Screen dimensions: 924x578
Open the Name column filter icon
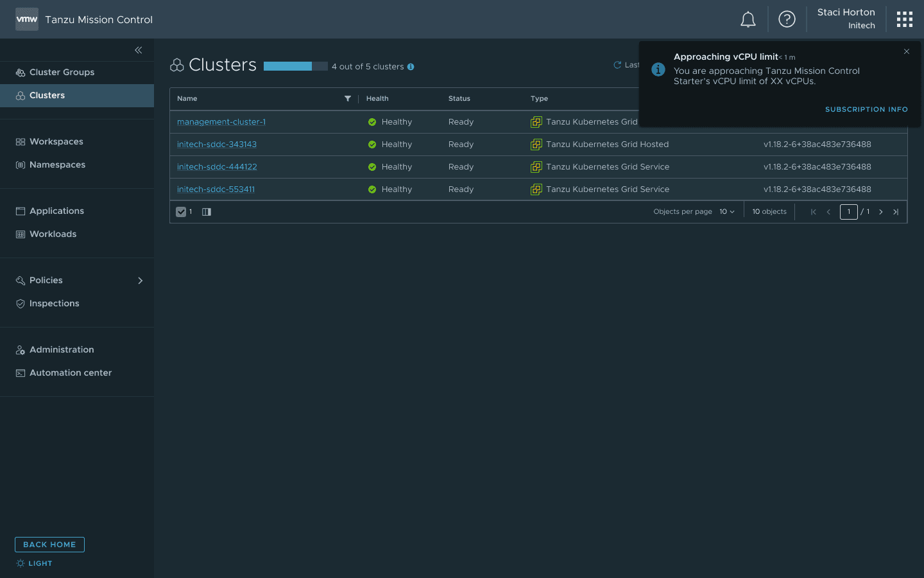(x=348, y=99)
